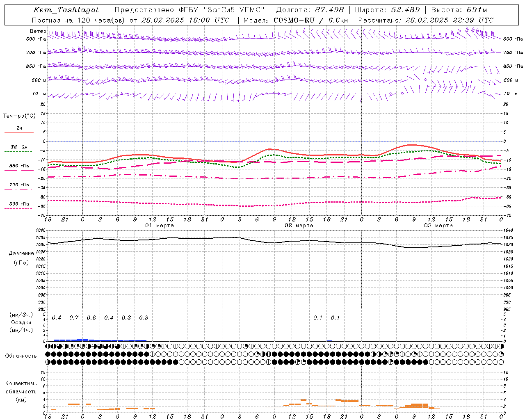Click the '02 марта' date label
Viewport: 525px width, 420px height.
click(x=299, y=226)
